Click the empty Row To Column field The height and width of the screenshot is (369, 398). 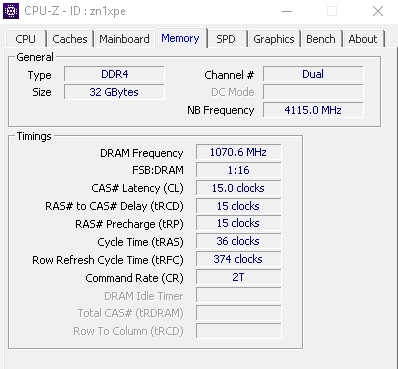point(238,331)
